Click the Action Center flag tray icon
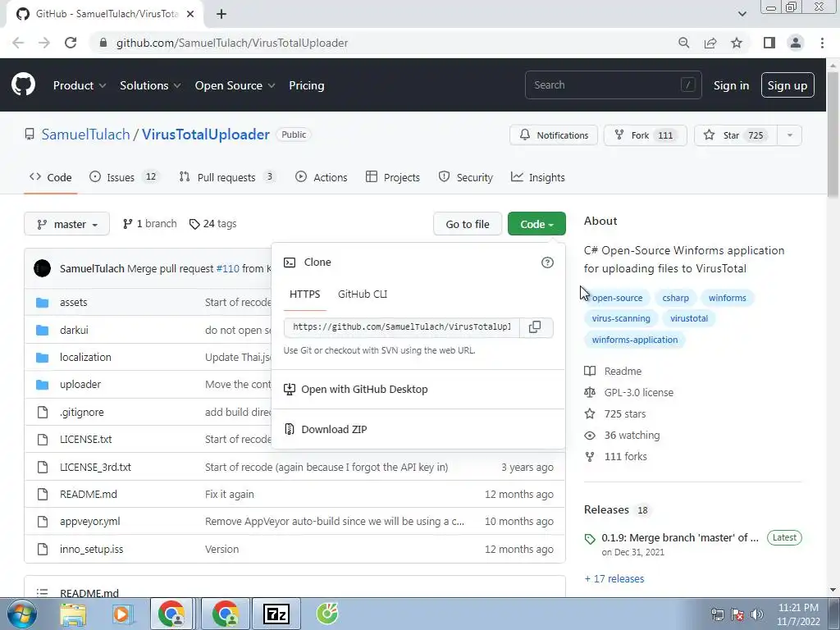Viewport: 840px width, 630px height. point(737,614)
